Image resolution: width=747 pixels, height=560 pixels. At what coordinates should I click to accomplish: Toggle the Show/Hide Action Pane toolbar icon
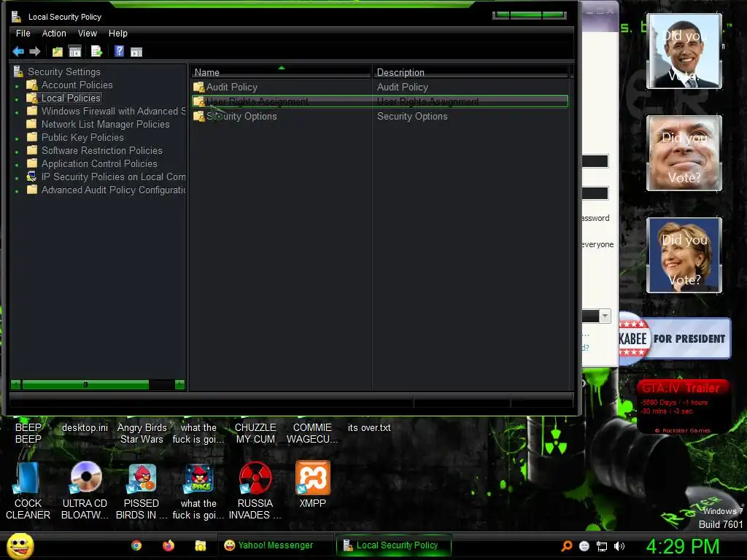[x=136, y=52]
